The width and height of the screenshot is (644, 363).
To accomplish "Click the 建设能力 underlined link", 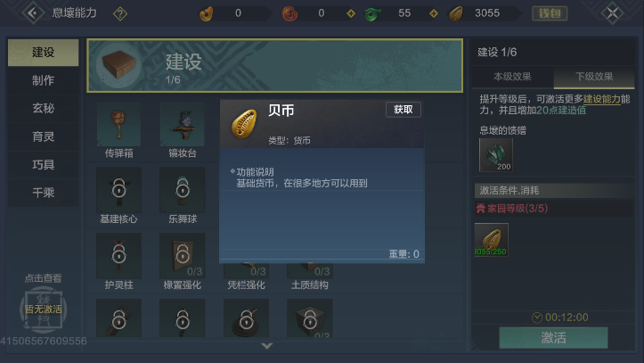I will tap(602, 99).
